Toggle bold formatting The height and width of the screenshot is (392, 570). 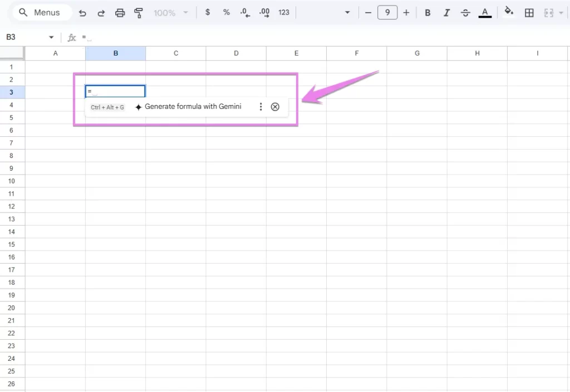pyautogui.click(x=427, y=13)
